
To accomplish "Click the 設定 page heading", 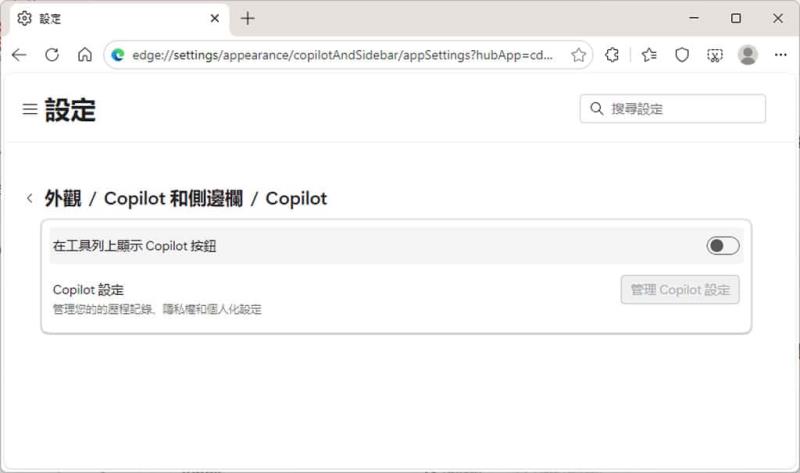I will click(x=70, y=110).
